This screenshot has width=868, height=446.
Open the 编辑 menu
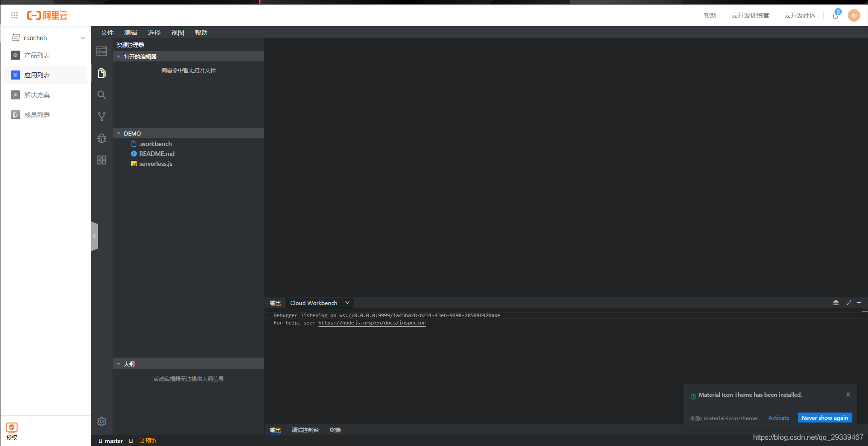tap(131, 33)
